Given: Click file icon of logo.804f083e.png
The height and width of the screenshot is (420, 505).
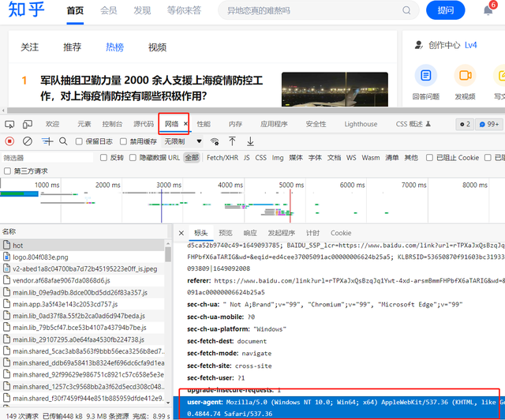Looking at the screenshot, I should [x=6, y=257].
